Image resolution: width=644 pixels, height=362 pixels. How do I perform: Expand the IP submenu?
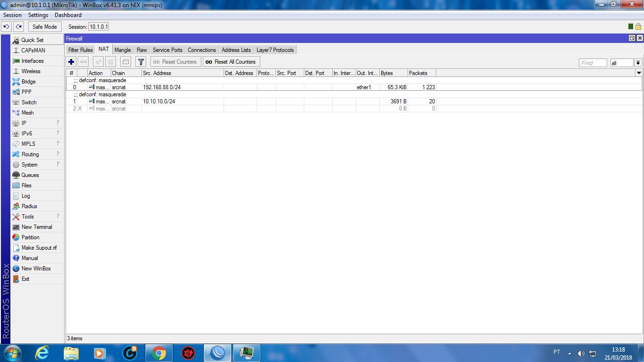click(x=37, y=123)
